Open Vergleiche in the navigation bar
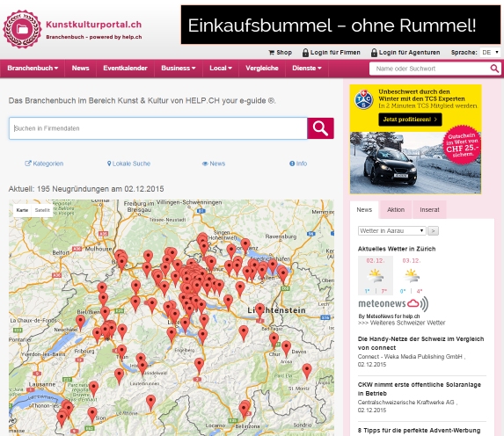 click(x=262, y=68)
